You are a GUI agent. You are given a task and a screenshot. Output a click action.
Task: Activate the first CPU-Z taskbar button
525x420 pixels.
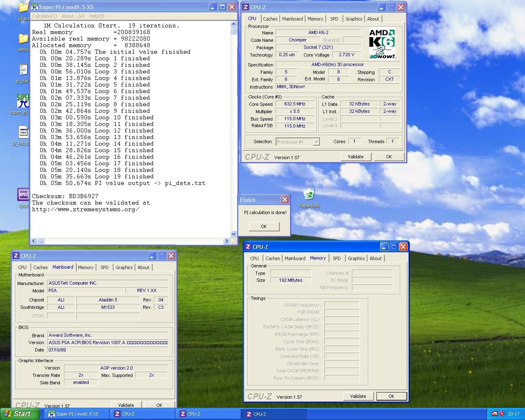point(143,414)
